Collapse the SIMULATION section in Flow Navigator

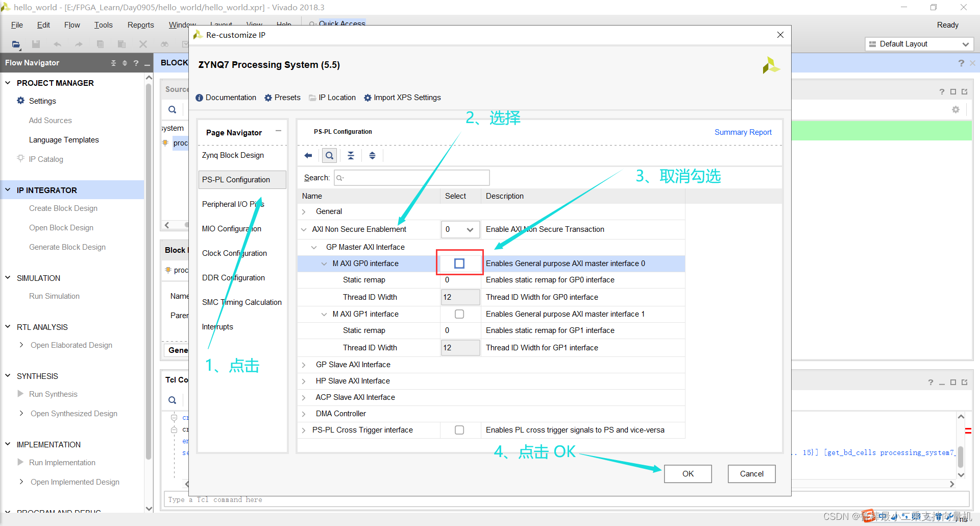[8, 278]
